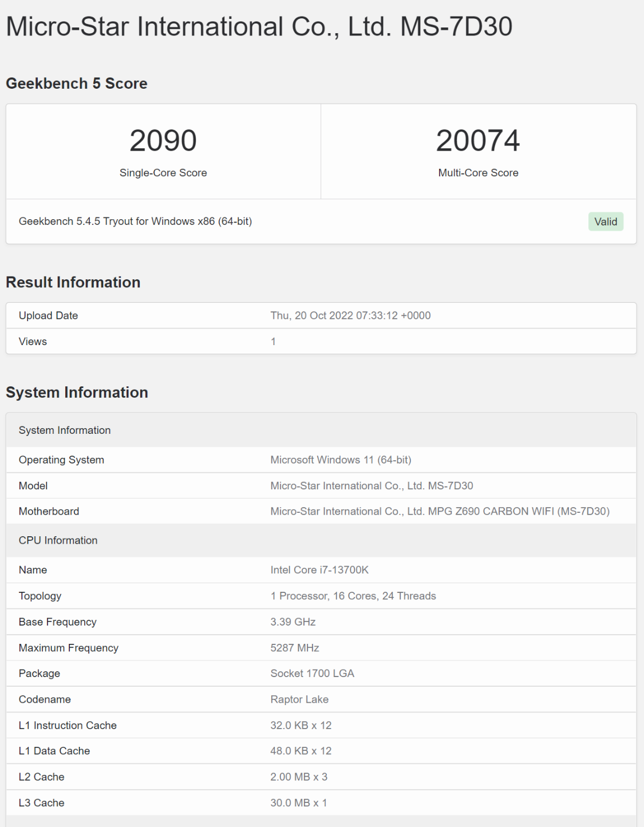This screenshot has height=827, width=644.
Task: Click the L2 Cache label
Action: (41, 777)
